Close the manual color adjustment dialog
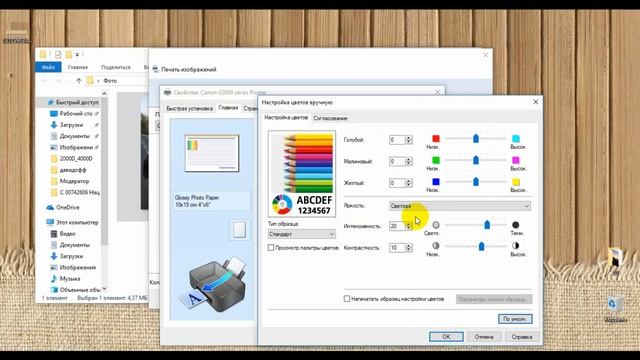This screenshot has width=640, height=360. pos(536,102)
